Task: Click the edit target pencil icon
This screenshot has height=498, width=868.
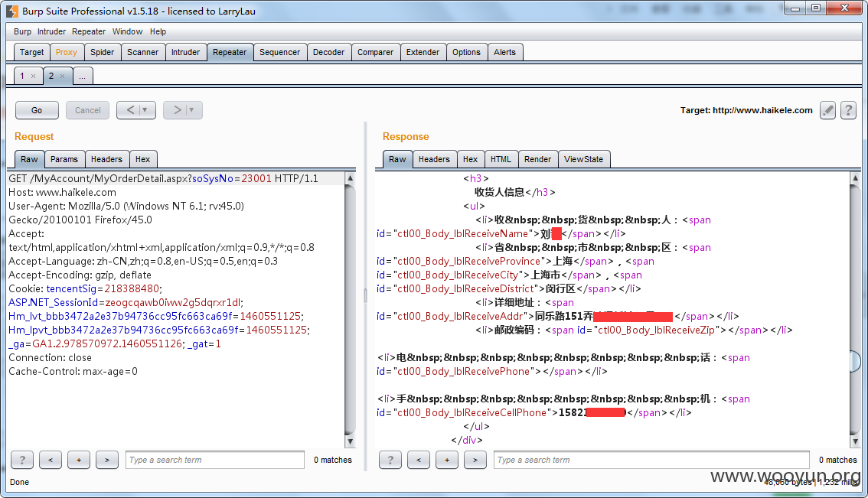Action: pos(827,110)
